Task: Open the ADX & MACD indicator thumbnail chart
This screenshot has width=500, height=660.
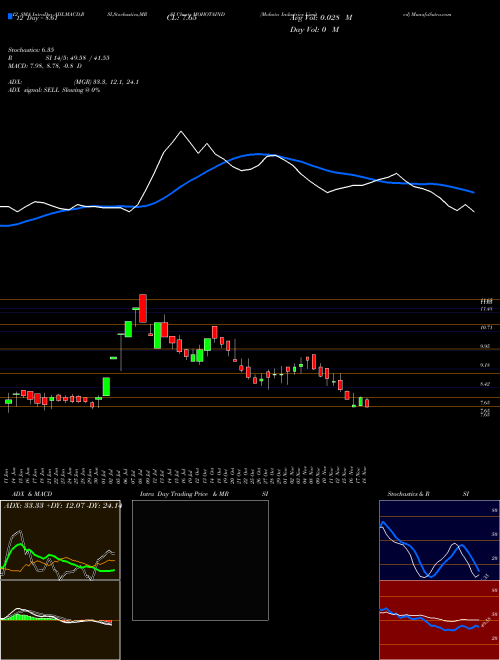Action: click(x=60, y=580)
